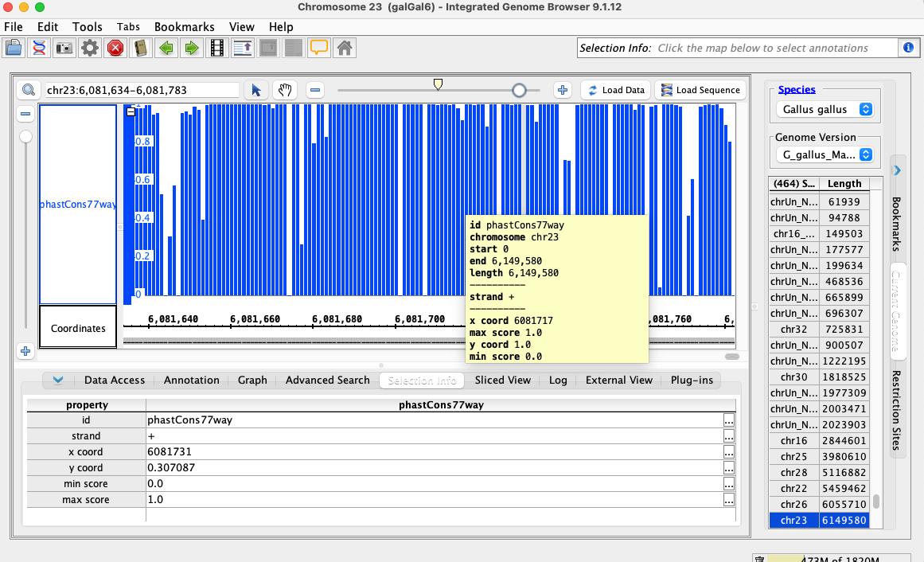The width and height of the screenshot is (924, 562).
Task: Collapse the graph track minus box
Action: [x=131, y=112]
